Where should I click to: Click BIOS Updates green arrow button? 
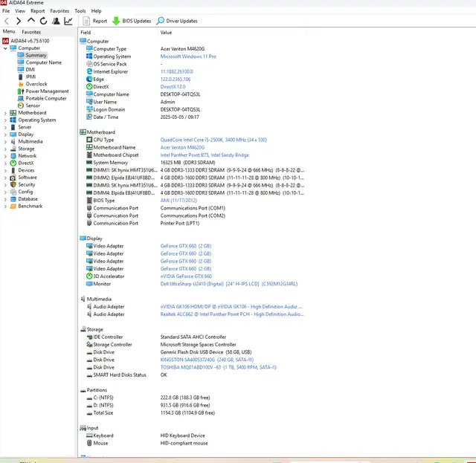(132, 21)
